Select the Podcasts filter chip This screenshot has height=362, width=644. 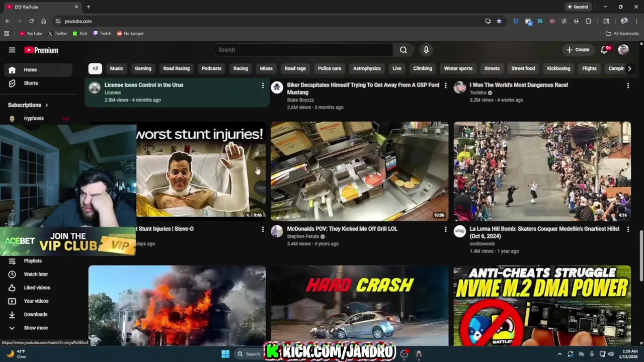211,68
